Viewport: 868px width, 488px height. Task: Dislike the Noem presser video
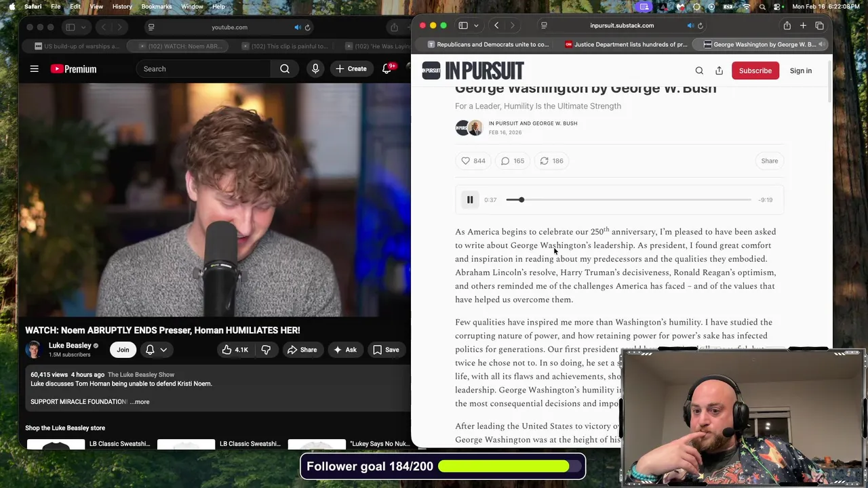point(266,350)
